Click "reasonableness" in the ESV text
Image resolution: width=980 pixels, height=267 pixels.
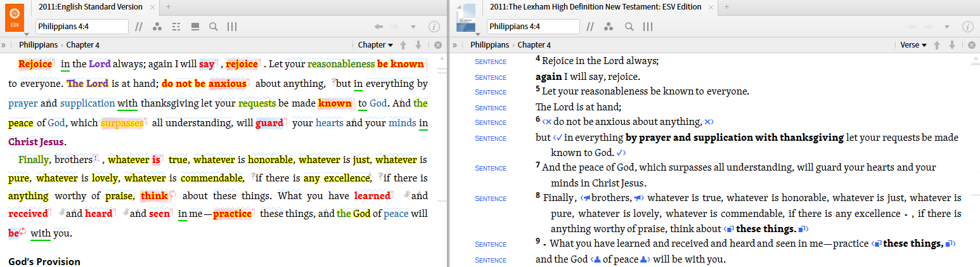[341, 64]
